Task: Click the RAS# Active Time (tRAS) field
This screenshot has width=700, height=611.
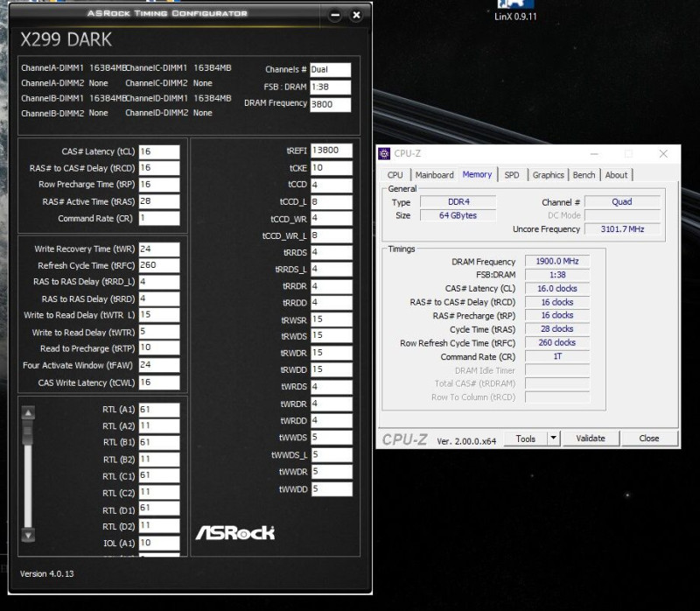Action: (159, 201)
